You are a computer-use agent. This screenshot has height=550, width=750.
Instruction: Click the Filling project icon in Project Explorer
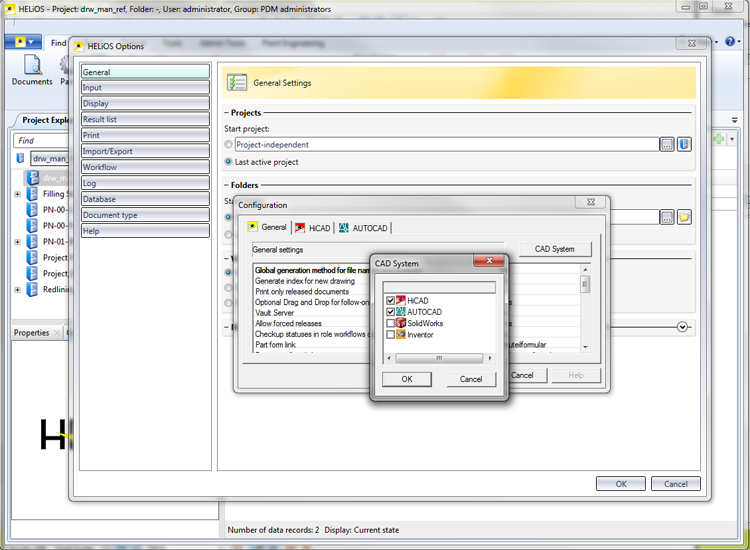click(33, 194)
